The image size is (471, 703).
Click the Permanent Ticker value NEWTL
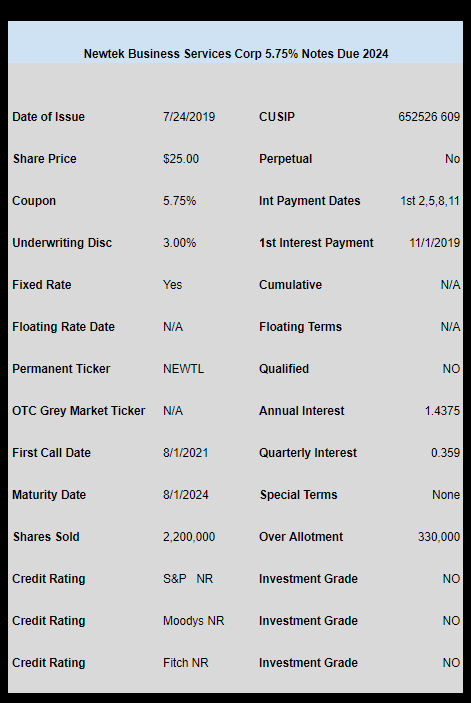pos(183,369)
